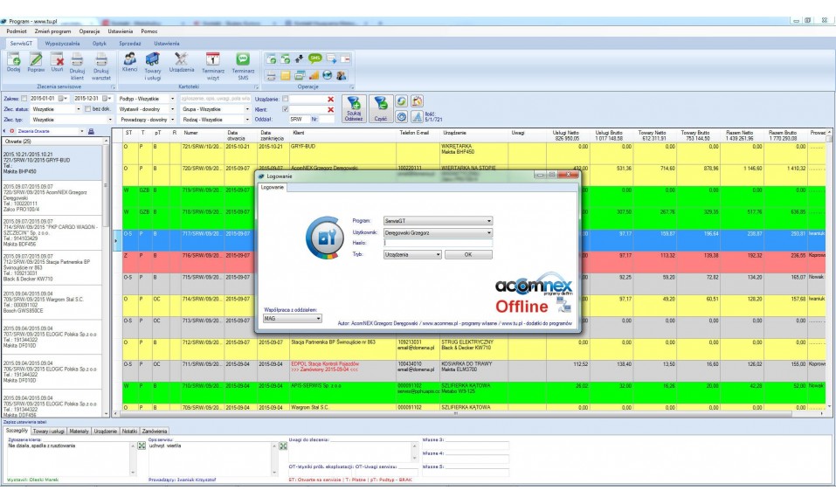Click the Dodaj new order icon
The image size is (836, 504).
13,64
